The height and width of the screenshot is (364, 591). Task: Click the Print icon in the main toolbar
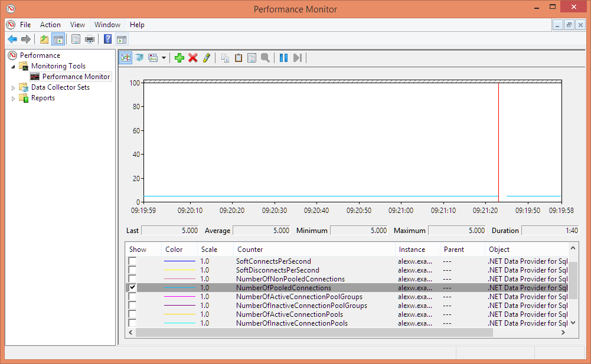pyautogui.click(x=90, y=39)
